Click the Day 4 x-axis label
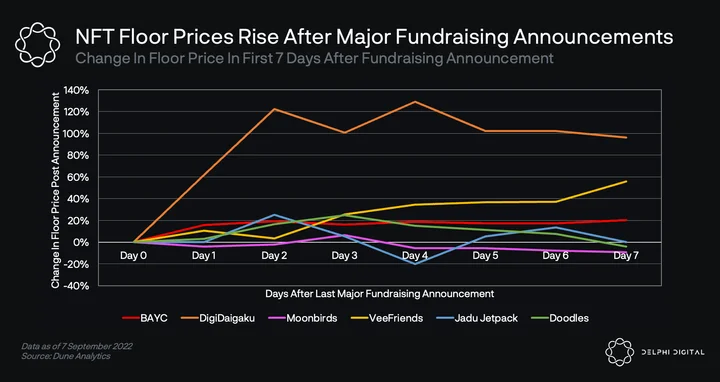Viewport: 720px width, 382px height. coord(415,256)
